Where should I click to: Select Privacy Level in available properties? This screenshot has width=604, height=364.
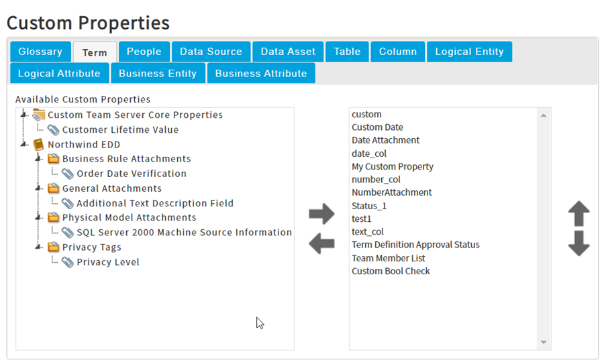click(108, 262)
